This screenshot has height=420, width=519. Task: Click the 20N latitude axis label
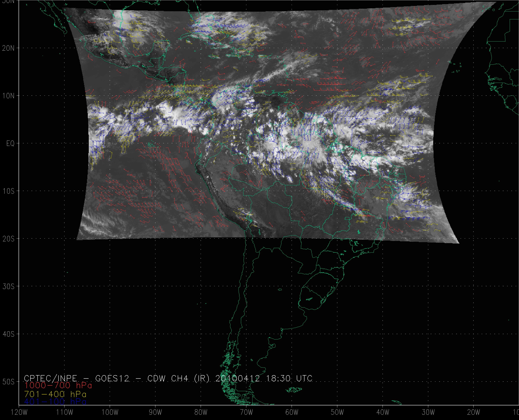pyautogui.click(x=8, y=48)
